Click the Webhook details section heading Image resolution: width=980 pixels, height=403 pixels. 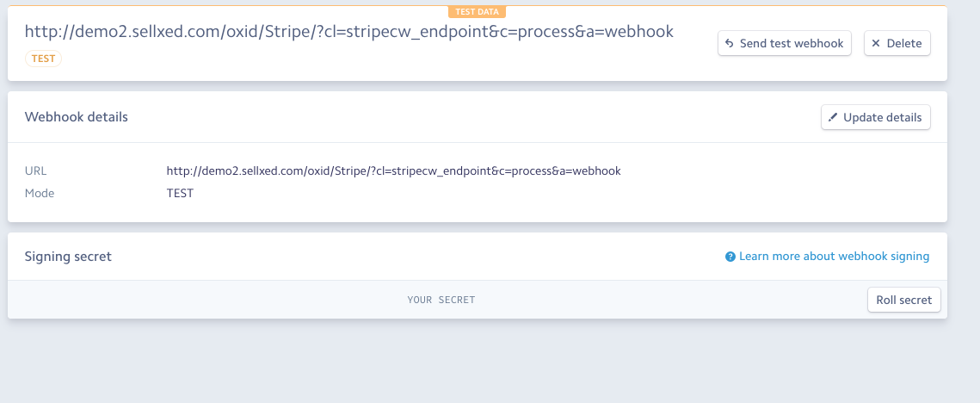[76, 117]
